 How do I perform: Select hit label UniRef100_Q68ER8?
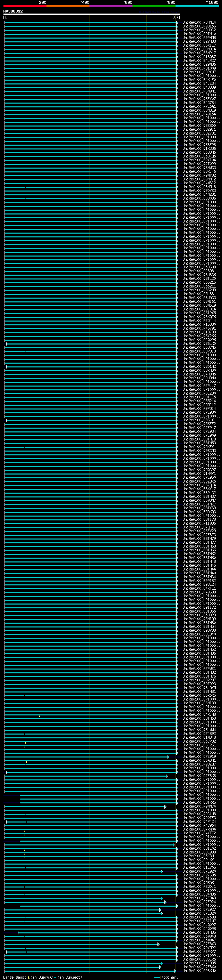point(199,145)
